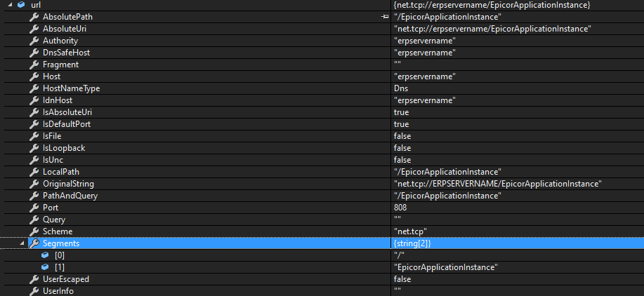Select the [1] array element row

322,267
